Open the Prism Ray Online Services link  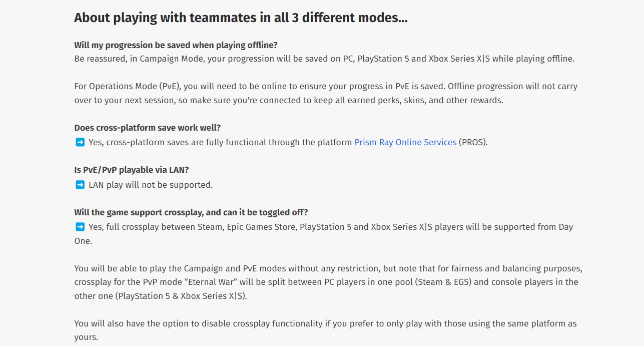(x=405, y=142)
